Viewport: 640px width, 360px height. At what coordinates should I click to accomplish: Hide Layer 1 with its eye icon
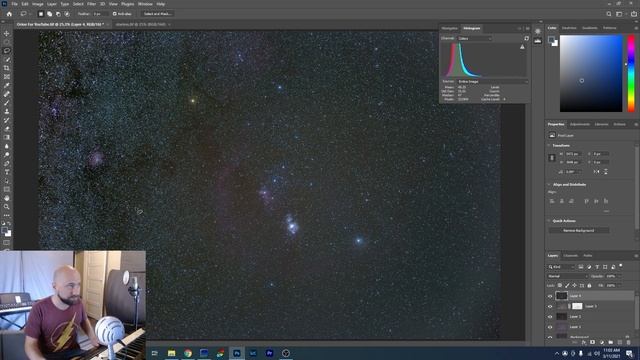550,327
